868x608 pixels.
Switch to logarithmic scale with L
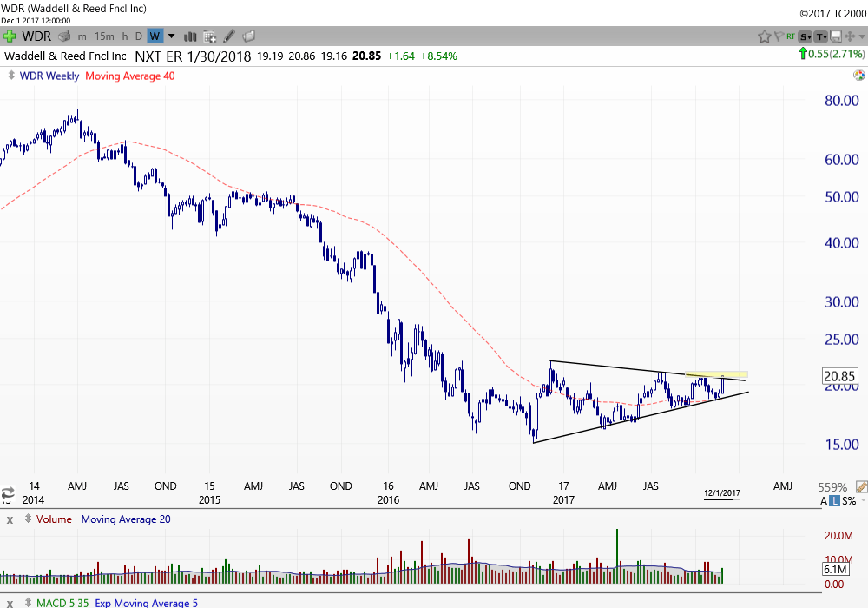coord(835,501)
